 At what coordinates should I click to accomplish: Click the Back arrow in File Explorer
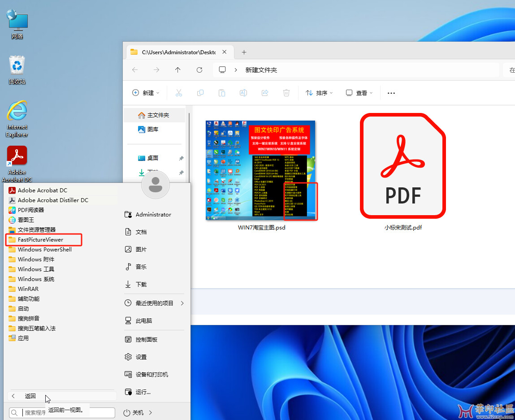point(135,69)
